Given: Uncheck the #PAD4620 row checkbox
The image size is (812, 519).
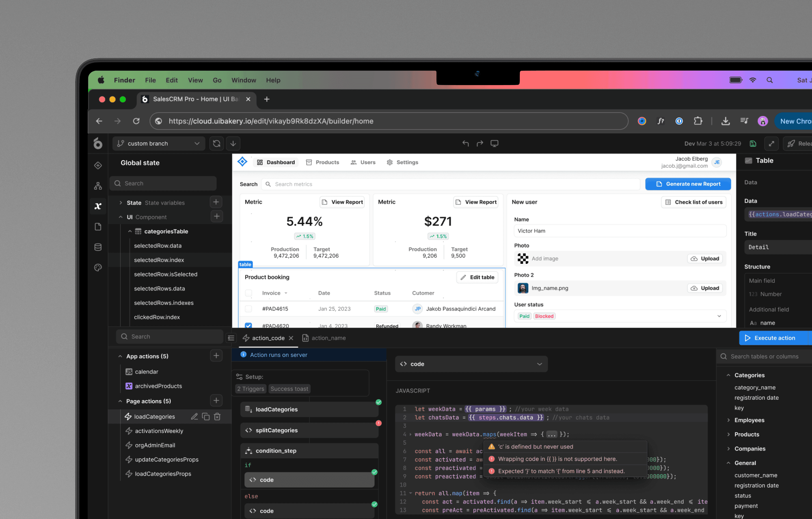Looking at the screenshot, I should click(248, 326).
